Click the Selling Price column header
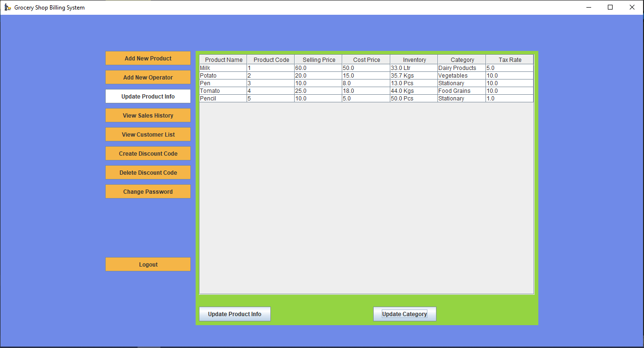Viewport: 644px width, 348px height. tap(318, 60)
